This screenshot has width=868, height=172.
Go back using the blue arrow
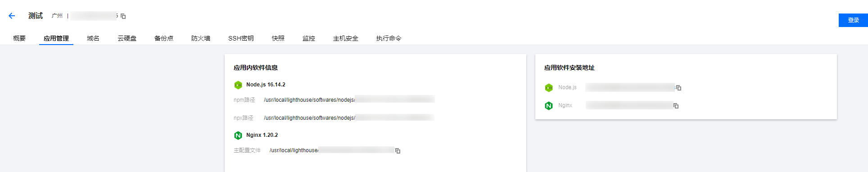[12, 16]
